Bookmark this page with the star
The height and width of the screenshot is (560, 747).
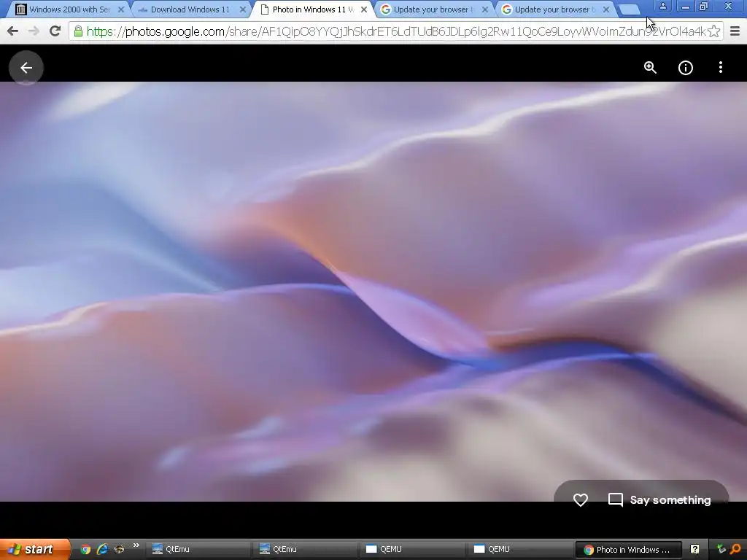[713, 31]
